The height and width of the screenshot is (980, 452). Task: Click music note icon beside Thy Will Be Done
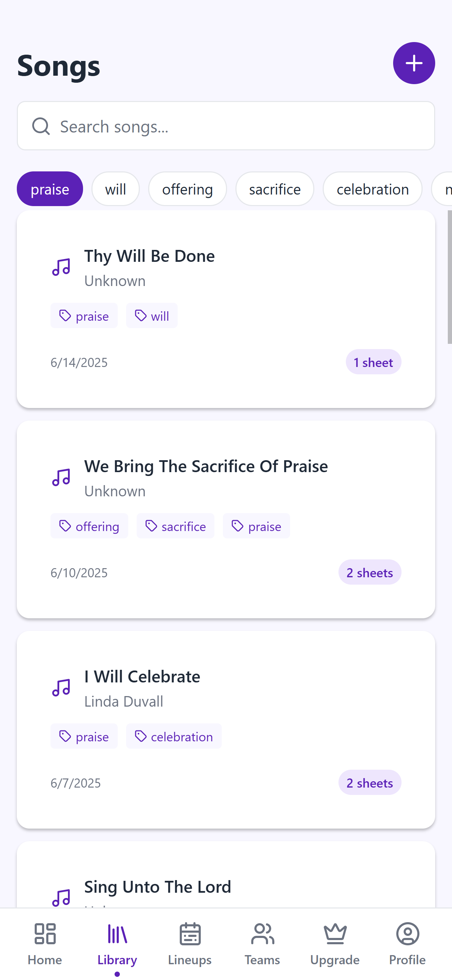coord(61,267)
